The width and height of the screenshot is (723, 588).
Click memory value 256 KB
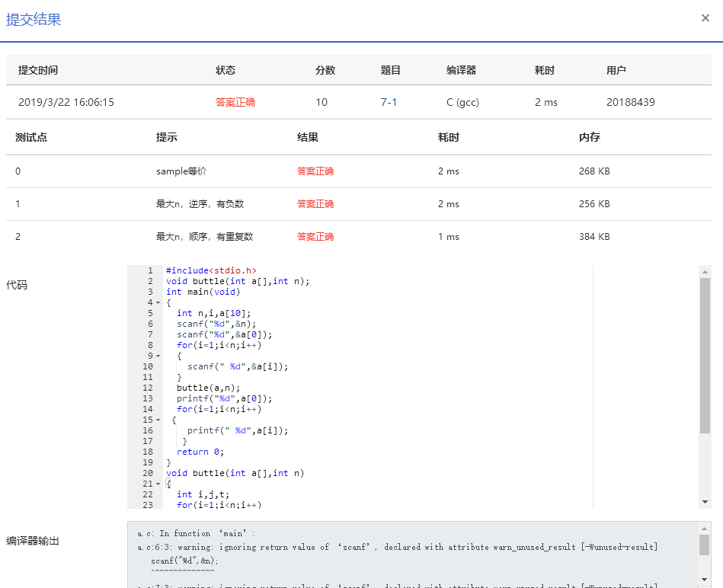pyautogui.click(x=594, y=203)
